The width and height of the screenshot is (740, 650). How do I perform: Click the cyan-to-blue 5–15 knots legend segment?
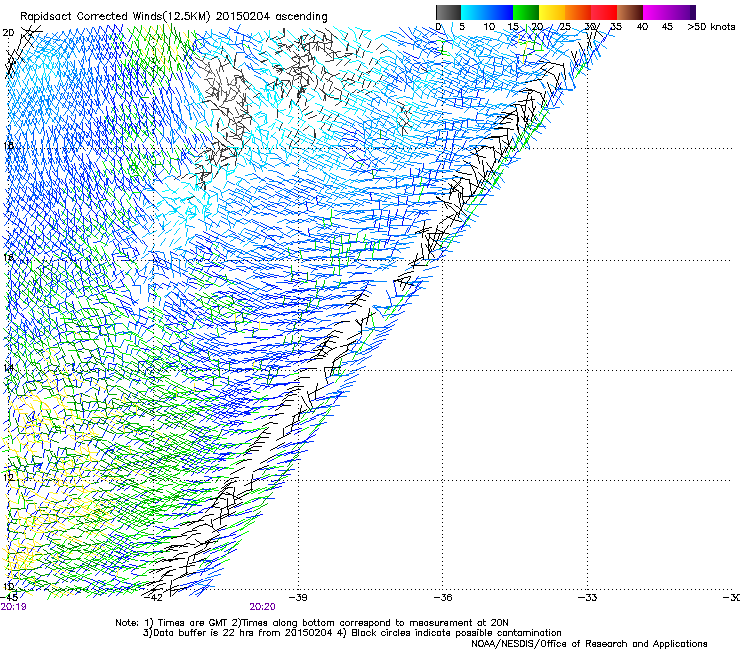tap(487, 12)
